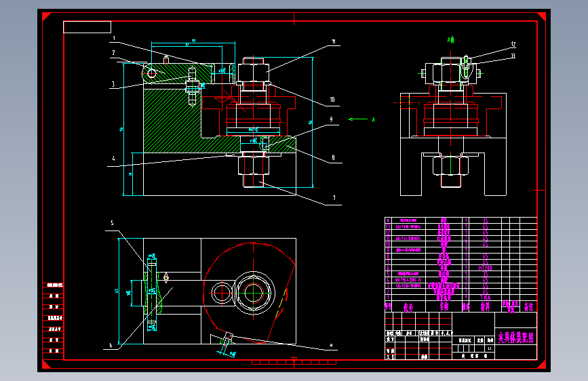Click the green A向 view label

pyautogui.click(x=451, y=39)
